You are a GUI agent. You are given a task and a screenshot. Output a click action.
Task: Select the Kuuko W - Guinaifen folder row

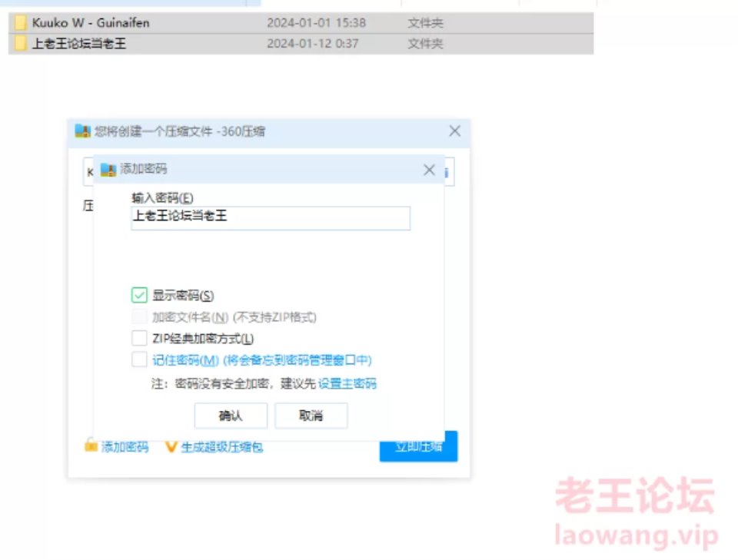301,22
